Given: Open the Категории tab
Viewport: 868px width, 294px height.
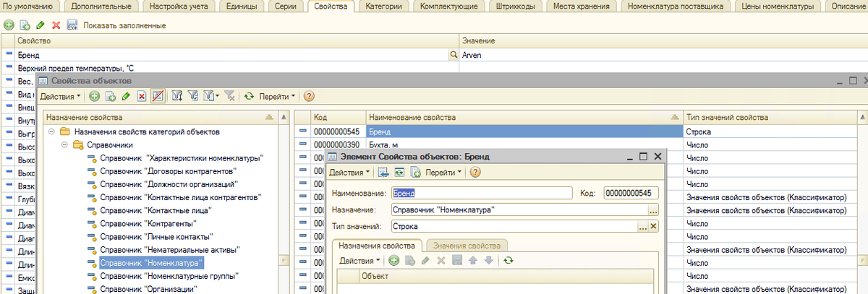Looking at the screenshot, I should (385, 7).
